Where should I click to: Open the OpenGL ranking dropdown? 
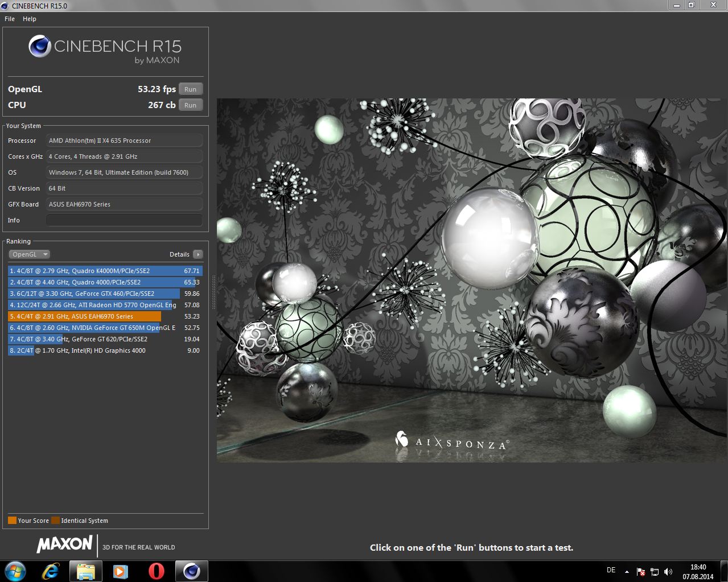(30, 254)
